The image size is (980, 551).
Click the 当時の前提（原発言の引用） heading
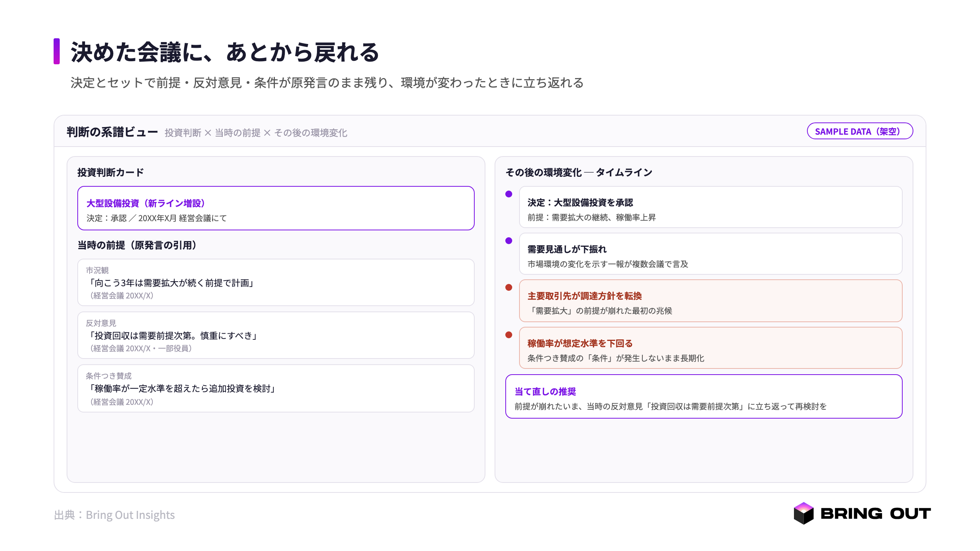click(137, 245)
